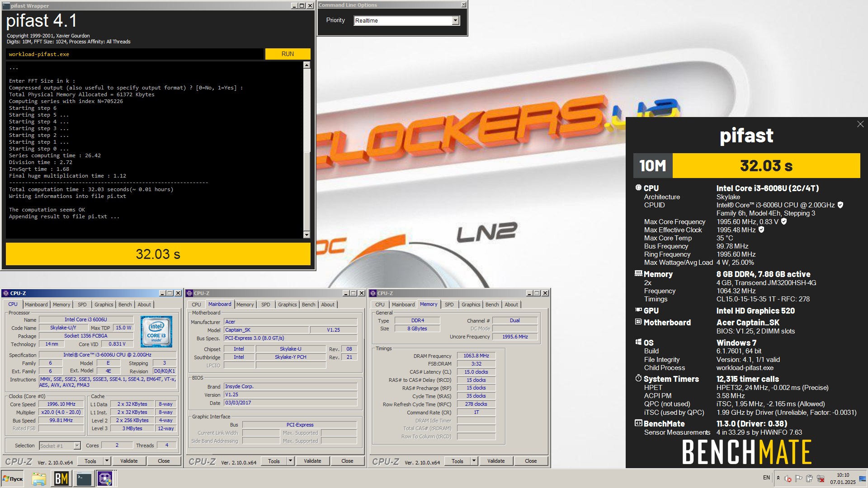Open Bench tab in Mainboard CPU-Z window
The width and height of the screenshot is (868, 488).
click(308, 305)
